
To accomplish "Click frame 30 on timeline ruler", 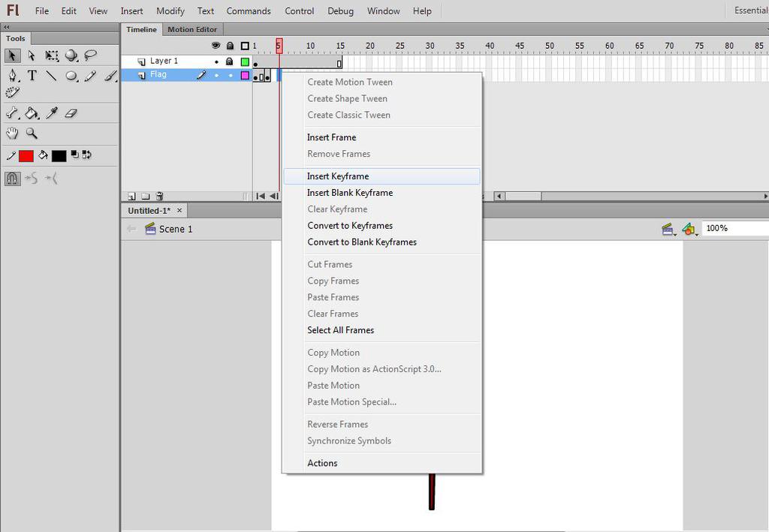I will pyautogui.click(x=430, y=46).
